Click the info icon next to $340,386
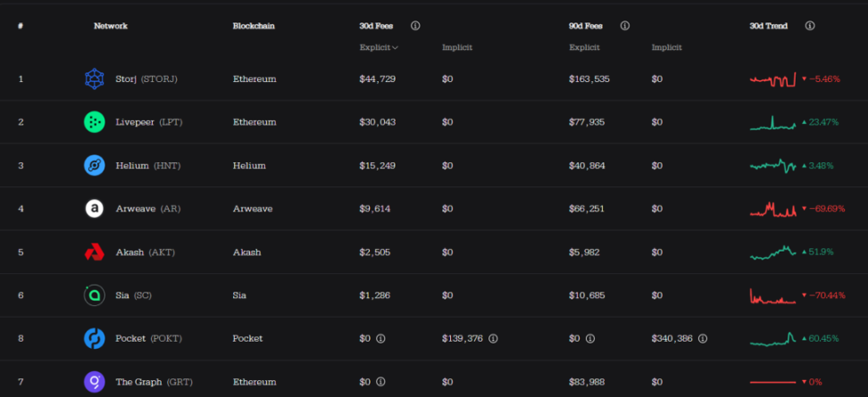 tap(703, 339)
